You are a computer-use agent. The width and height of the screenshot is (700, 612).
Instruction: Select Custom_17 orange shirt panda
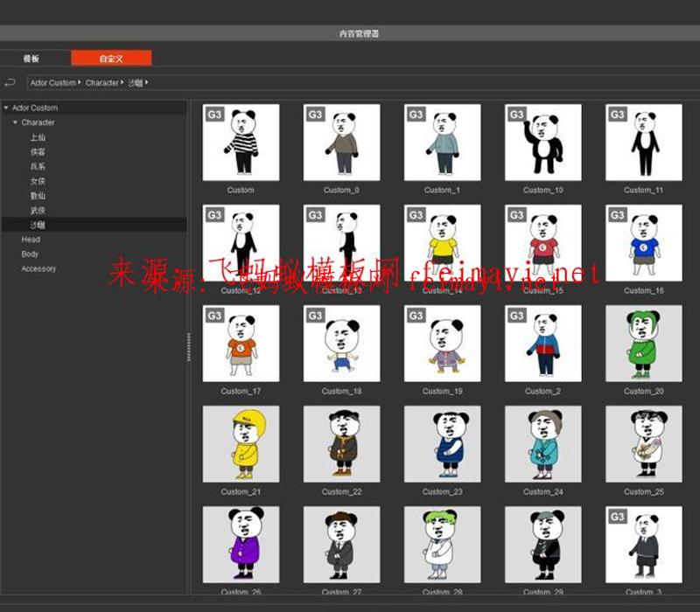(241, 344)
